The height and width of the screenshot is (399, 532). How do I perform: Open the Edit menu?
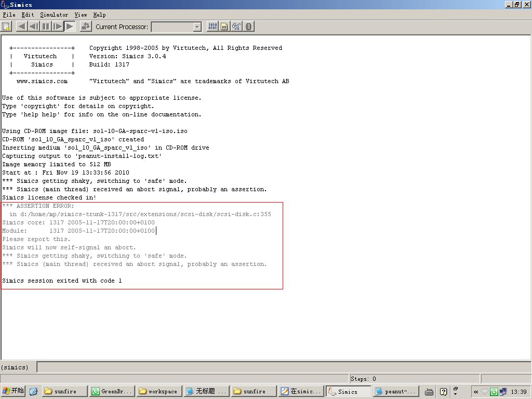pos(28,15)
